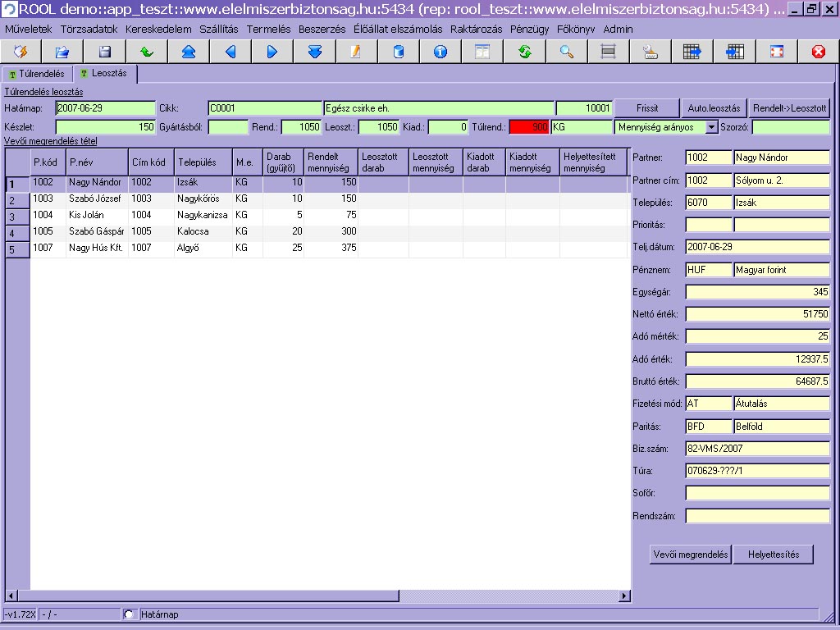
Task: Select the row for Szabó Gáspár
Action: tap(94, 232)
